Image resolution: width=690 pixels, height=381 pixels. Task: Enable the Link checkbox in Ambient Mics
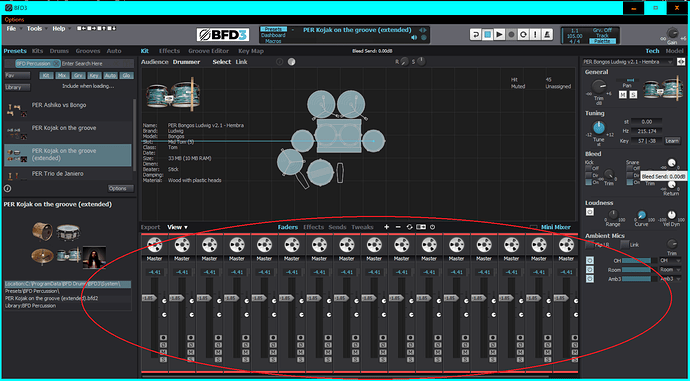624,245
